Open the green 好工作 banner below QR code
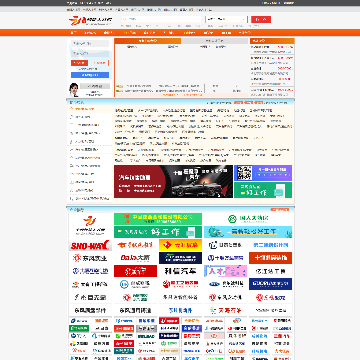This screenshot has height=360, width=360. tap(263, 190)
